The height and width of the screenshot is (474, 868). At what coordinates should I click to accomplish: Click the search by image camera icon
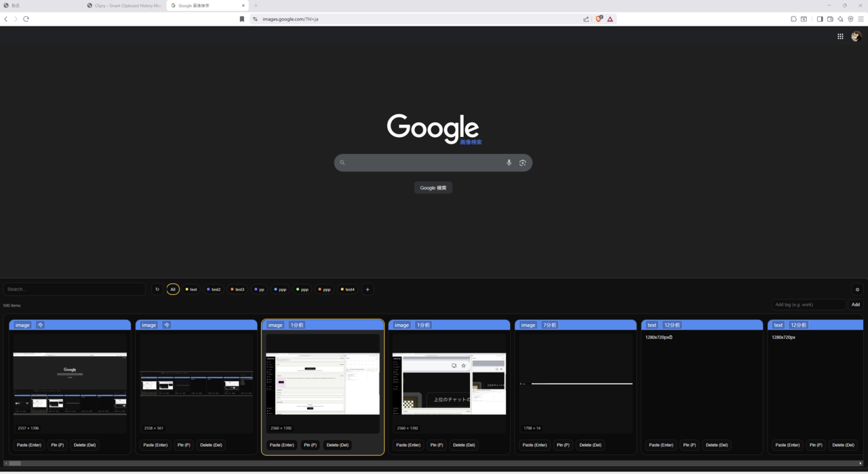click(522, 163)
